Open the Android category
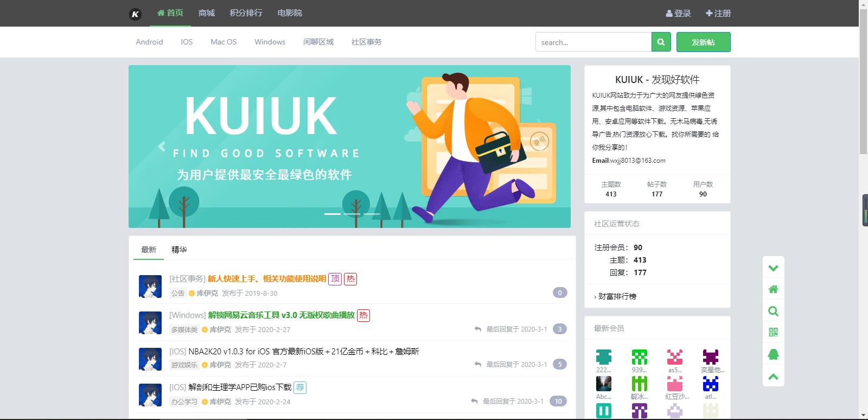This screenshot has height=420, width=868. pos(149,42)
